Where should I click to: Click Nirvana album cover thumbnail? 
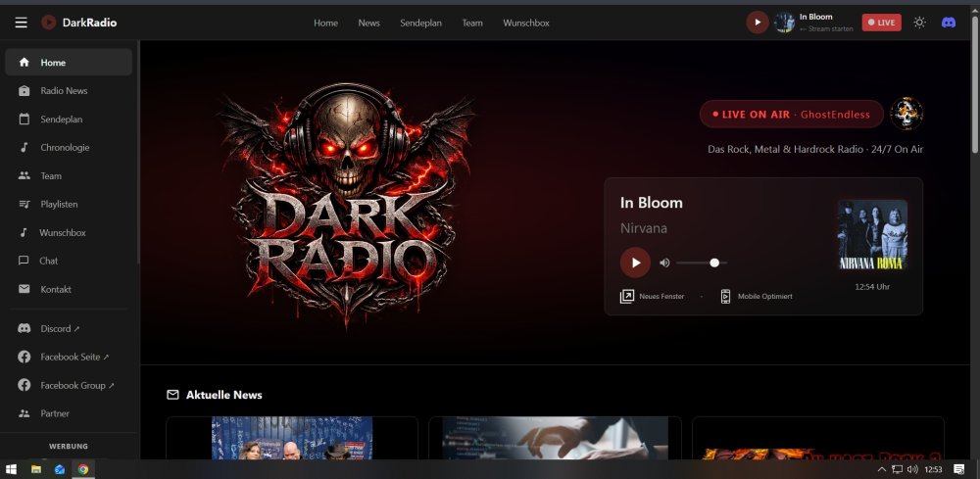(x=872, y=235)
